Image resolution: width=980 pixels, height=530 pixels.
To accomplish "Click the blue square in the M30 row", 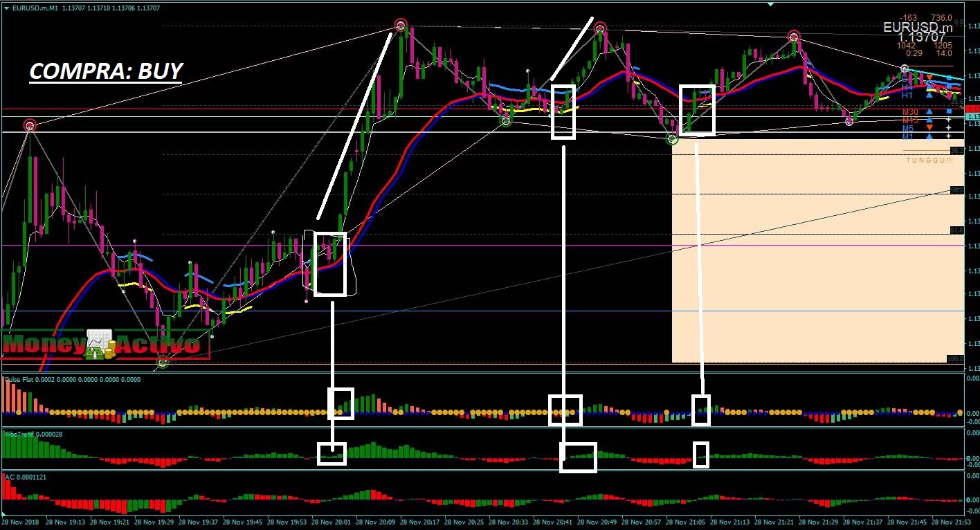I will [x=949, y=111].
